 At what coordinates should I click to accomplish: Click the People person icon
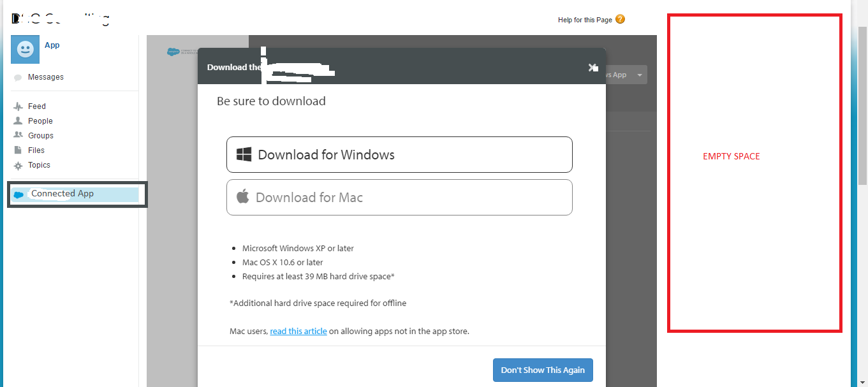(18, 120)
